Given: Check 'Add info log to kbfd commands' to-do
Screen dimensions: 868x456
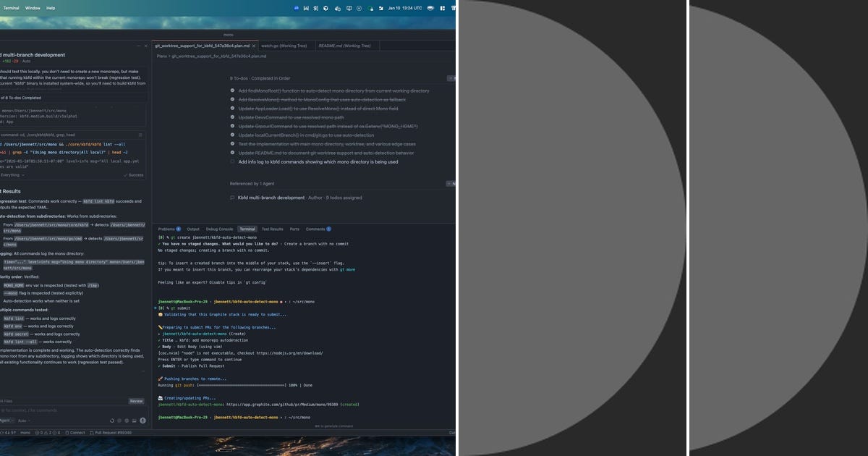Looking at the screenshot, I should [x=232, y=162].
